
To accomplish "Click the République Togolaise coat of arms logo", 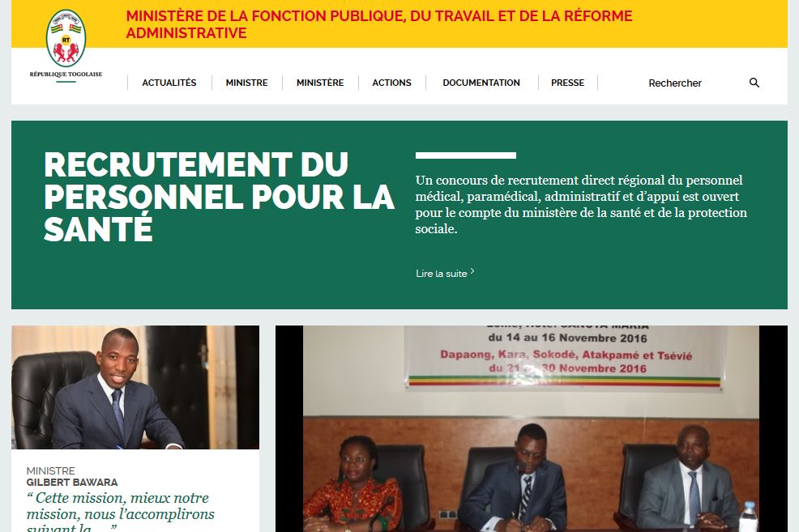I will tap(66, 38).
